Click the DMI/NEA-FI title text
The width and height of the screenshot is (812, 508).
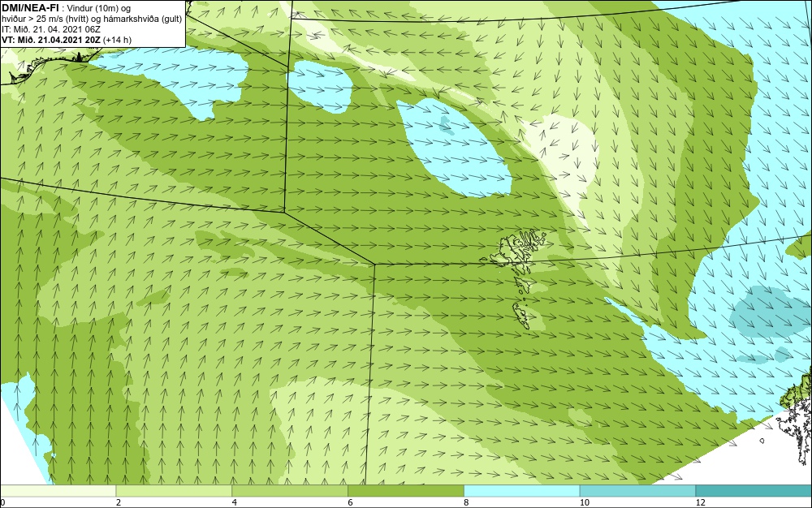30,7
